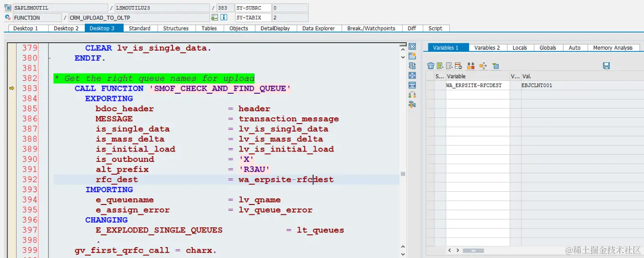
Task: Select the Desktop 3 tab
Action: click(x=104, y=28)
